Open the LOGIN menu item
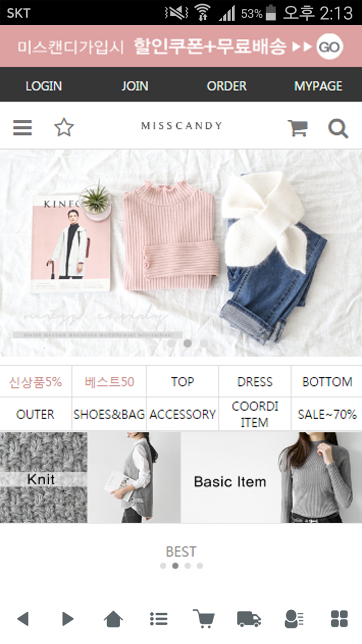 (44, 86)
